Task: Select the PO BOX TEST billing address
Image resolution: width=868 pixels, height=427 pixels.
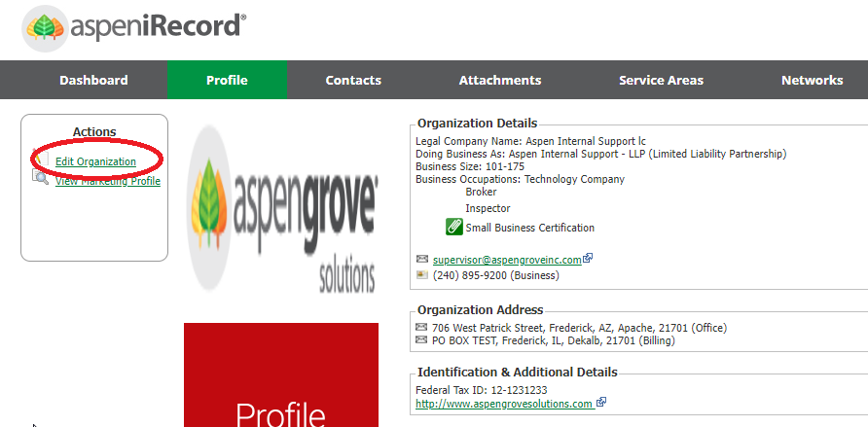Action: 554,340
